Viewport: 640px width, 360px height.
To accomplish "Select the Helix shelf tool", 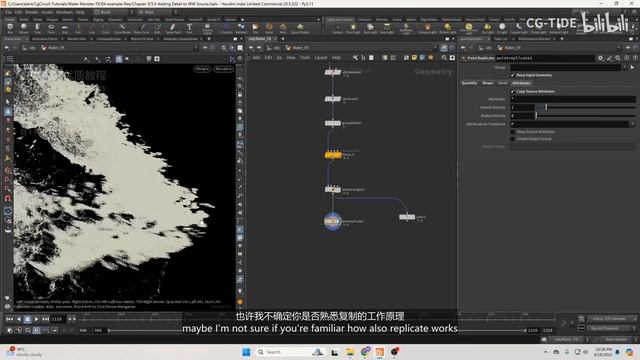I will [283, 28].
